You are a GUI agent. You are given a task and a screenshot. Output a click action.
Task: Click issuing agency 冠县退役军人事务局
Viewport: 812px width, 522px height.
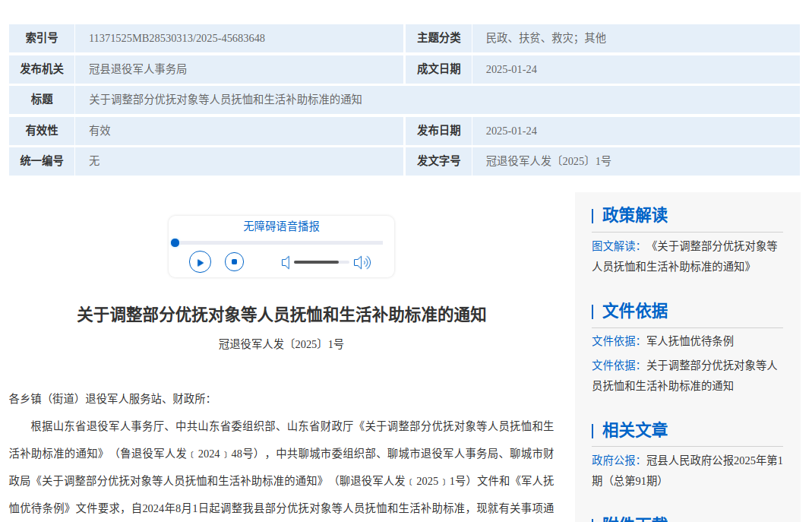[x=137, y=69]
